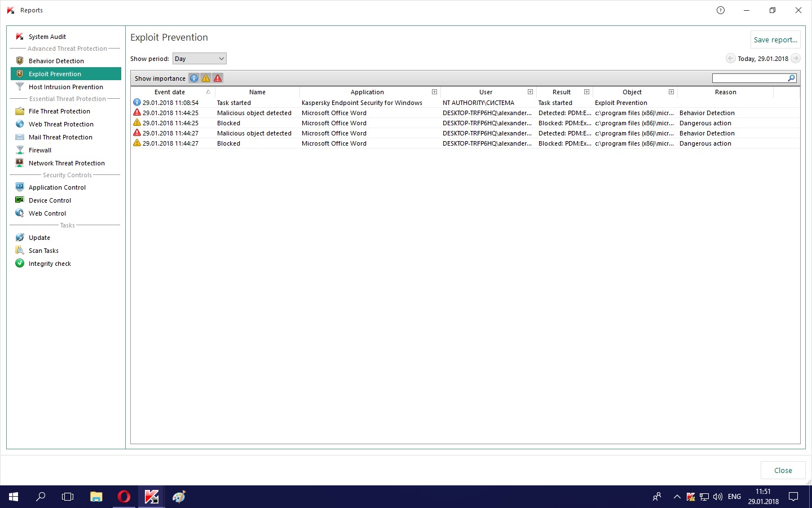This screenshot has height=508, width=812.
Task: Open Windows taskbar search
Action: [x=41, y=497]
